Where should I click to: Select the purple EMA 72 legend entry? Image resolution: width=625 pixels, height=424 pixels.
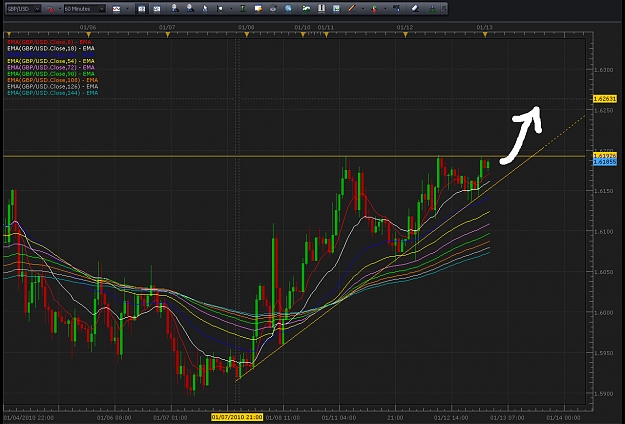pos(51,67)
